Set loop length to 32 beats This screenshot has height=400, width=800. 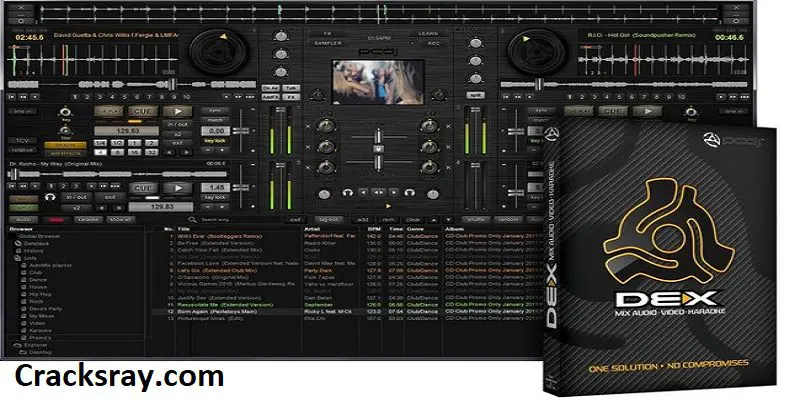click(x=151, y=152)
